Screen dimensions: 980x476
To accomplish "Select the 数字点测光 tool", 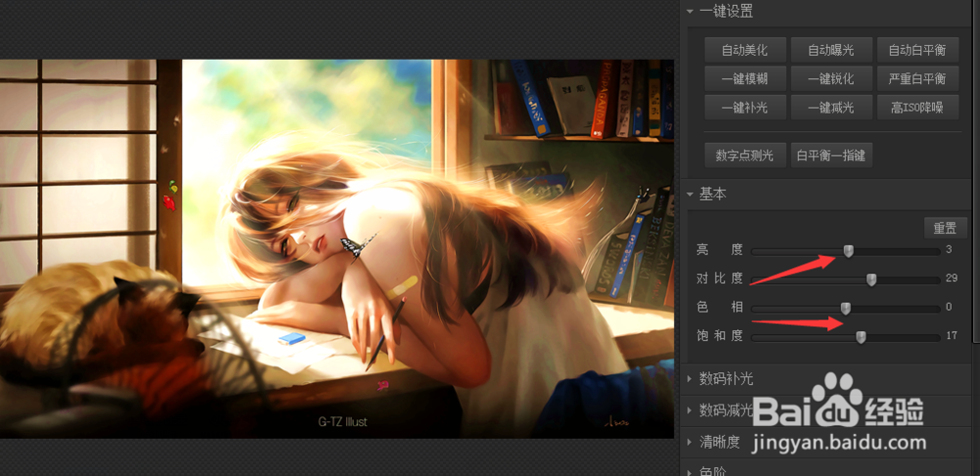I will coord(745,156).
